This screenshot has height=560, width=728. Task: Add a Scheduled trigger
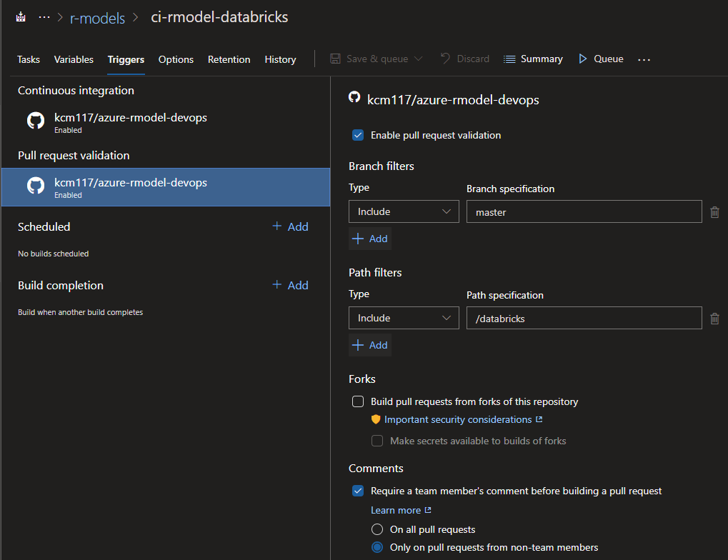290,226
